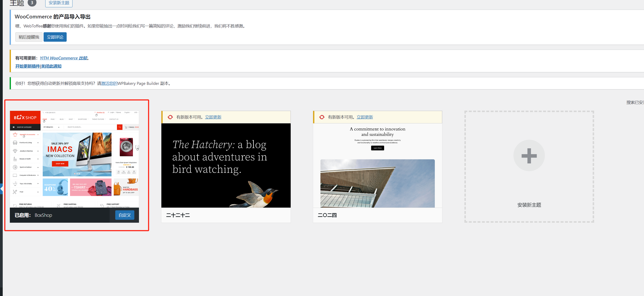The image size is (644, 296).
Task: Select the Apparel & Accessories hanger icon
Action: point(15,135)
